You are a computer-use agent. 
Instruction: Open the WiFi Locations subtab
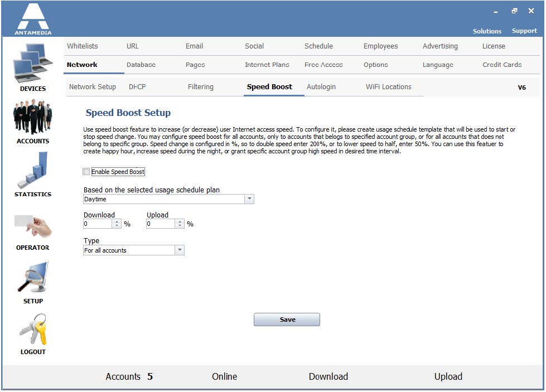click(388, 86)
